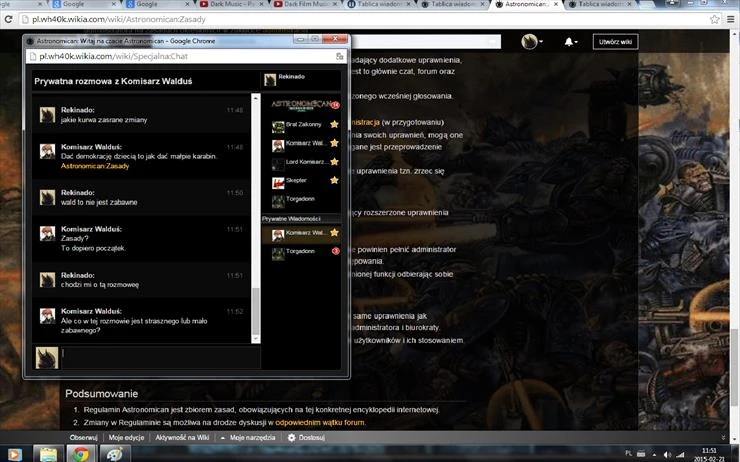Select Brat Zakonny in the chat user list
The height and width of the screenshot is (462, 740).
(x=301, y=125)
